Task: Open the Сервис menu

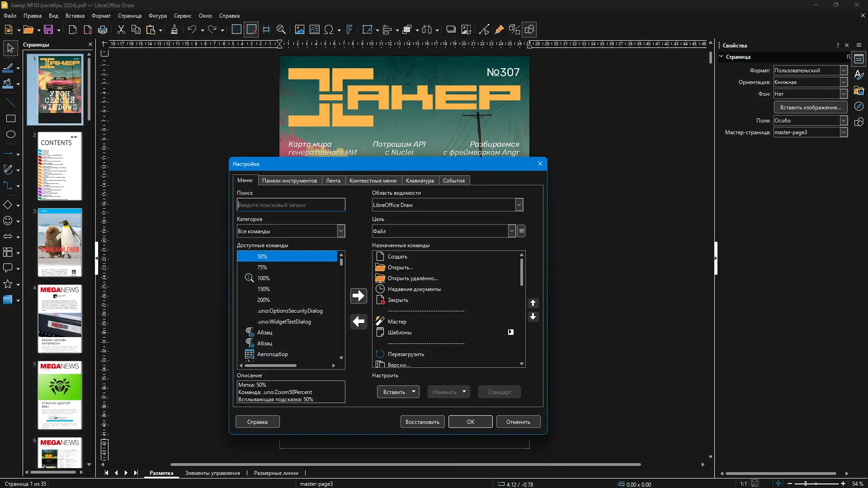Action: point(183,16)
